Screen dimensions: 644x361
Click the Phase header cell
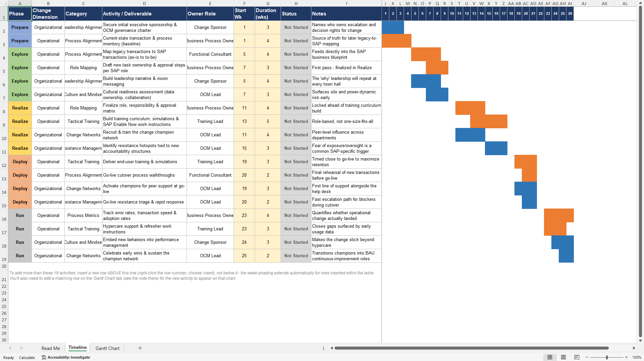point(20,14)
